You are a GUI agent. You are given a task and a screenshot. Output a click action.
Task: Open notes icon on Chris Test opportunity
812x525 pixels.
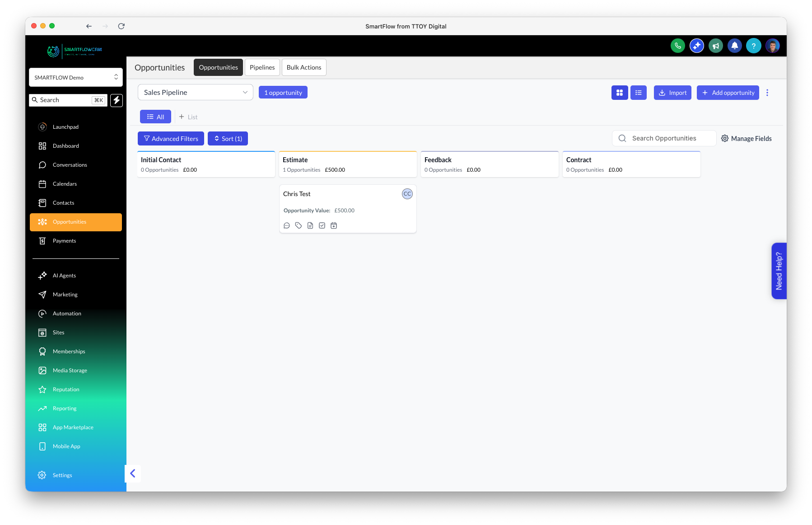pos(310,225)
